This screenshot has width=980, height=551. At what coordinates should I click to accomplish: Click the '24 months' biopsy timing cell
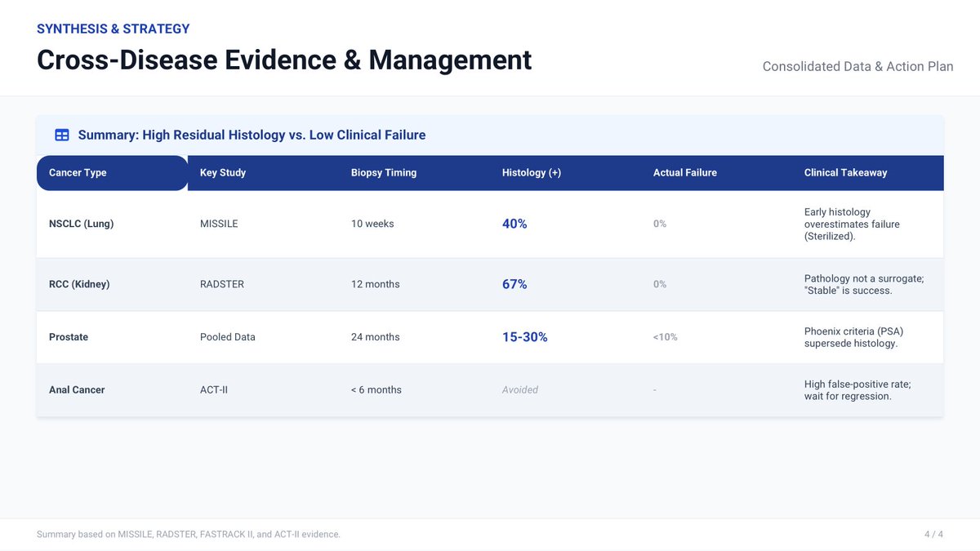tap(376, 337)
